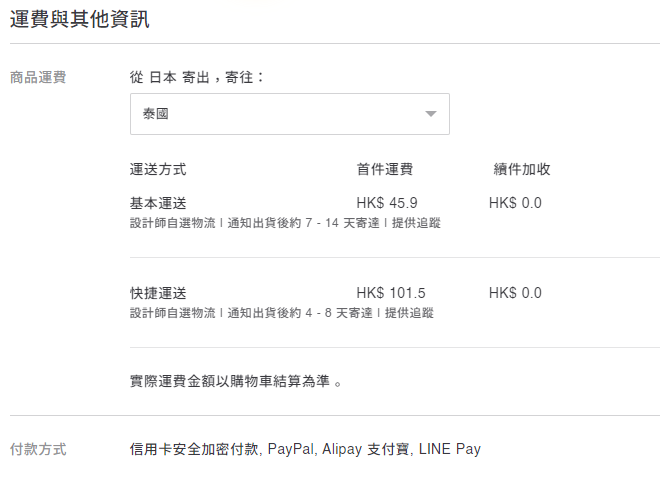
Task: Click the 基本運送 additional-item fee HK$ 0.0
Action: [x=515, y=203]
